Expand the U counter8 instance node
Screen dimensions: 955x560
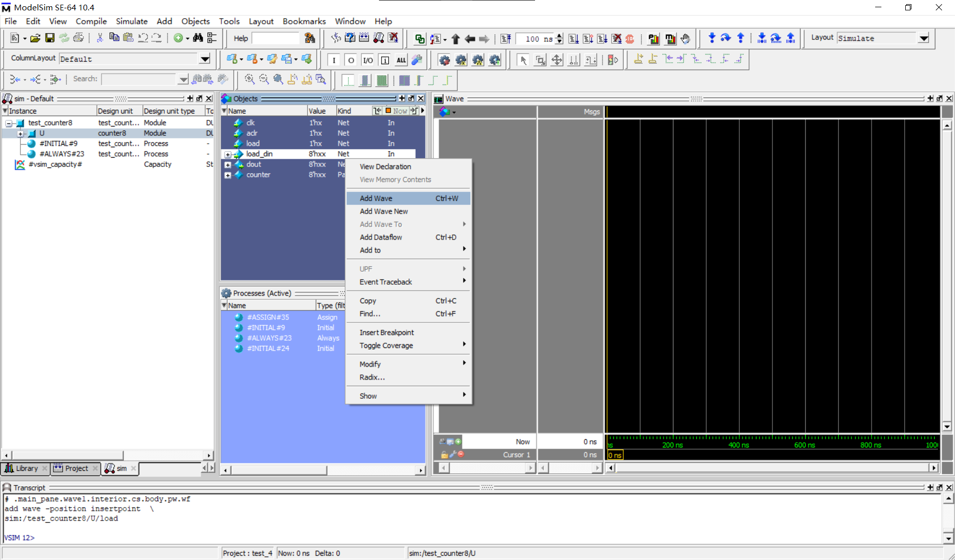tap(20, 134)
